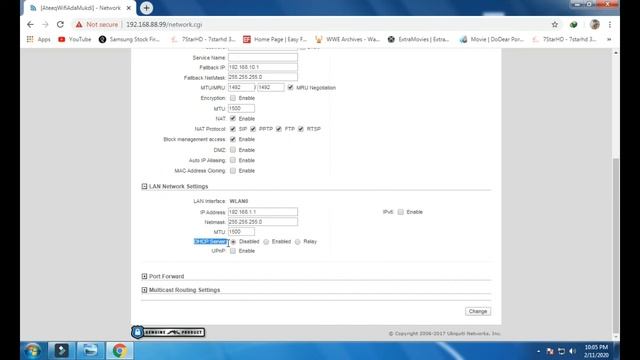
Task: Enable the IPv6 checkbox
Action: 400,212
